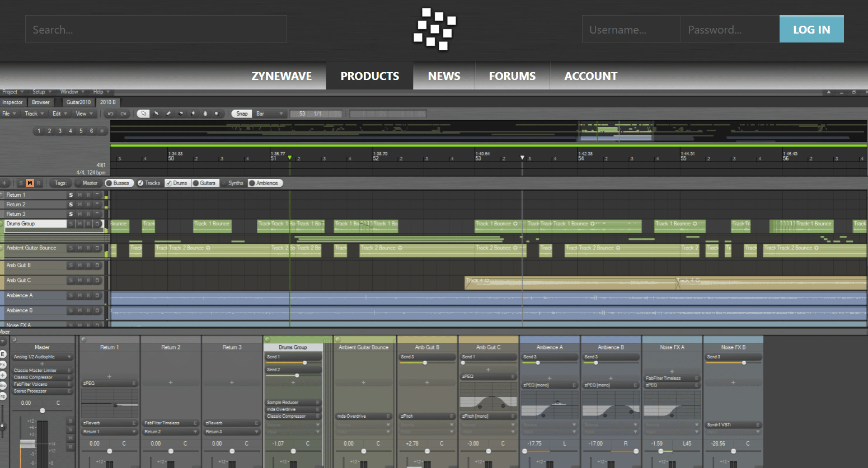Click the Master pan slider knob
868x468 pixels.
point(42,411)
